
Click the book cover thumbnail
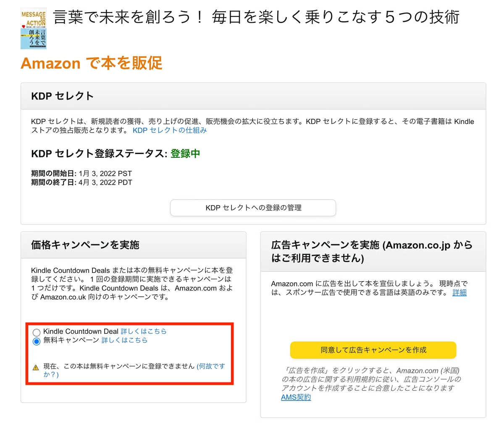pyautogui.click(x=34, y=29)
